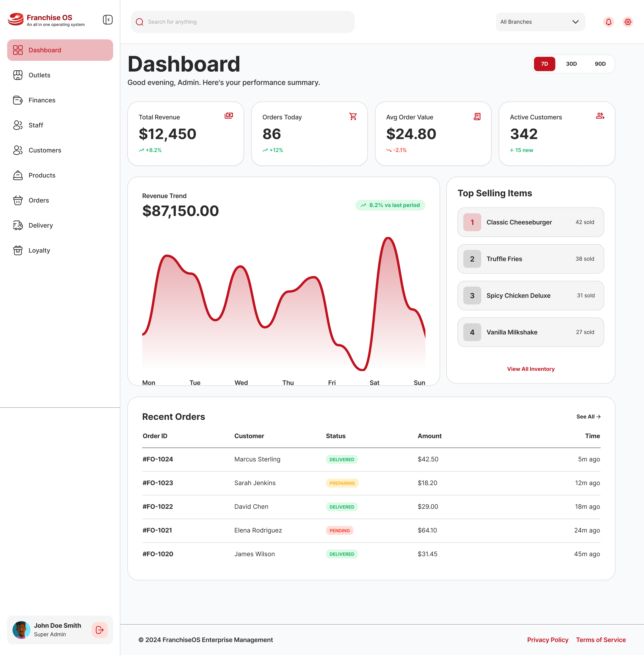644x655 pixels.
Task: Click the Avg Order Value receipt icon
Action: pyautogui.click(x=477, y=116)
